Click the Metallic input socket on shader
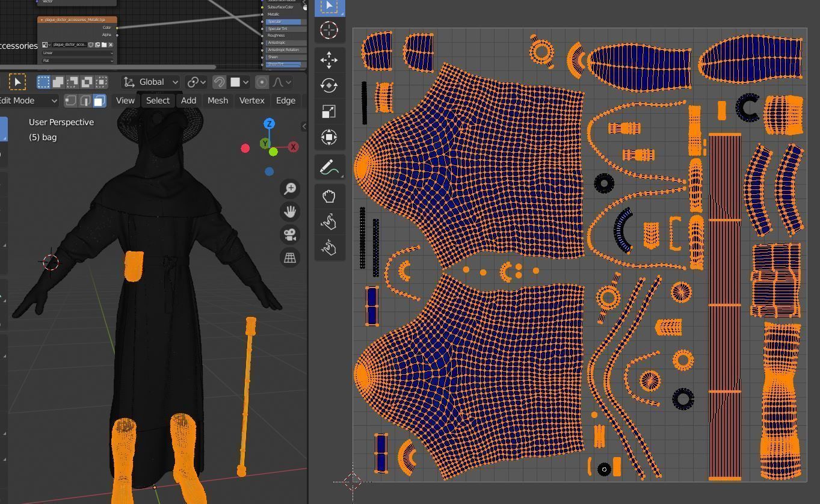 coord(262,14)
